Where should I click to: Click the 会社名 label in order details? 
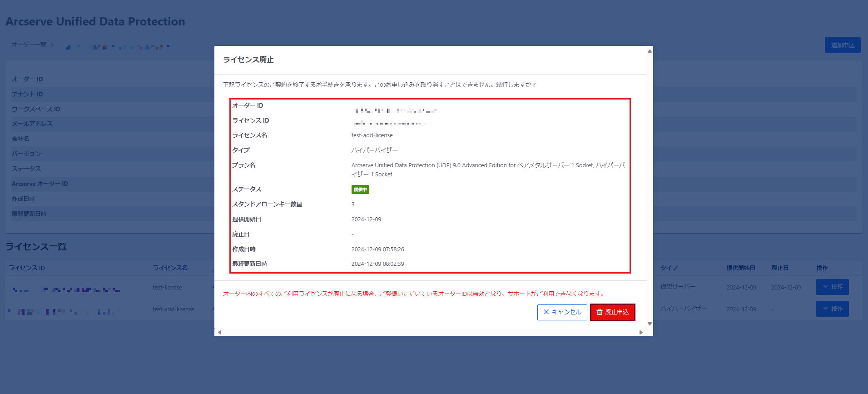click(x=20, y=139)
